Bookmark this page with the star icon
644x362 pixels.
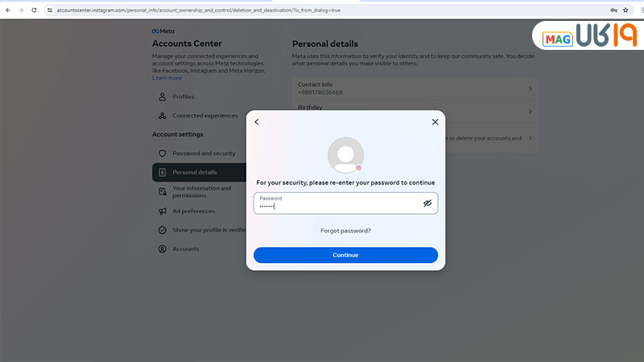[x=625, y=10]
